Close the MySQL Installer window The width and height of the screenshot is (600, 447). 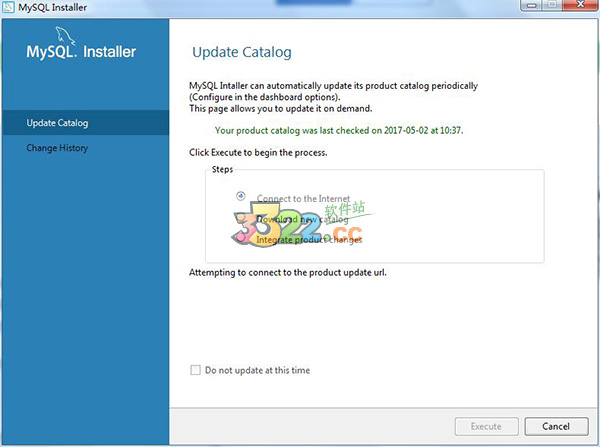[580, 5]
